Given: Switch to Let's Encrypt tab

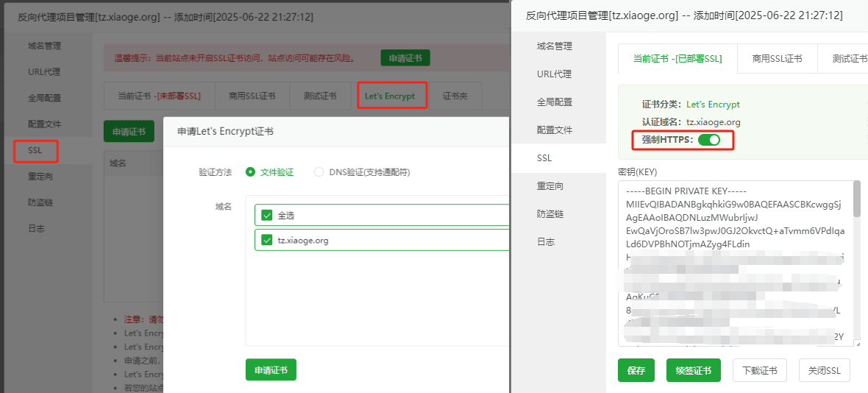Looking at the screenshot, I should coord(390,96).
